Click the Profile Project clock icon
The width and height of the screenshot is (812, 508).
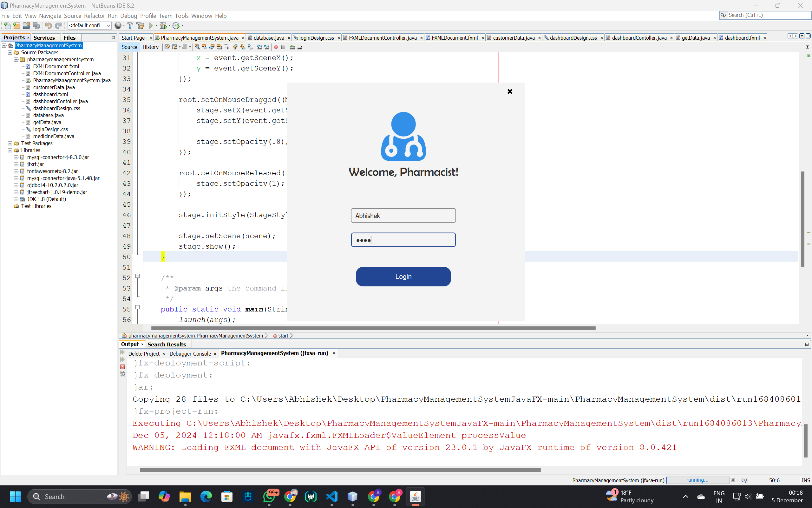[176, 25]
